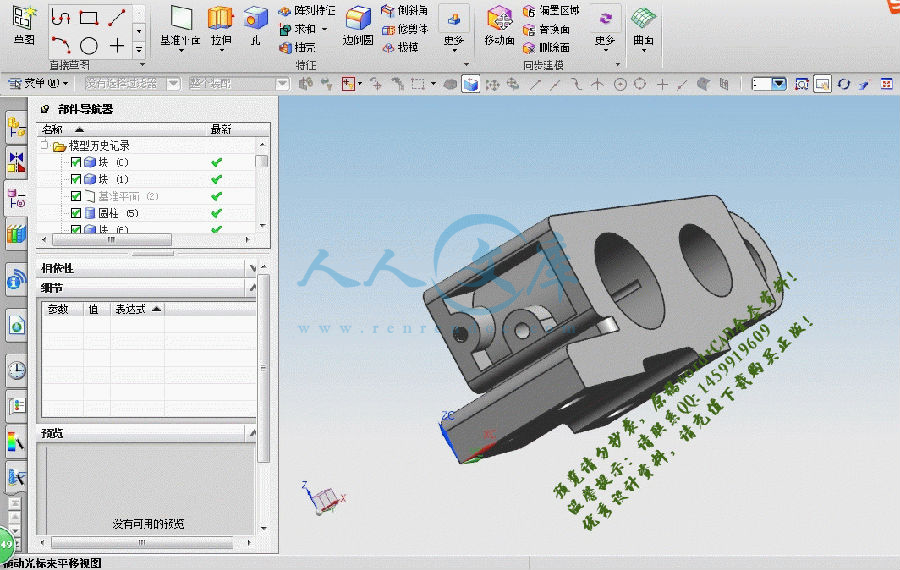The image size is (900, 570).
Task: Click the 值 column header in details
Action: [96, 309]
